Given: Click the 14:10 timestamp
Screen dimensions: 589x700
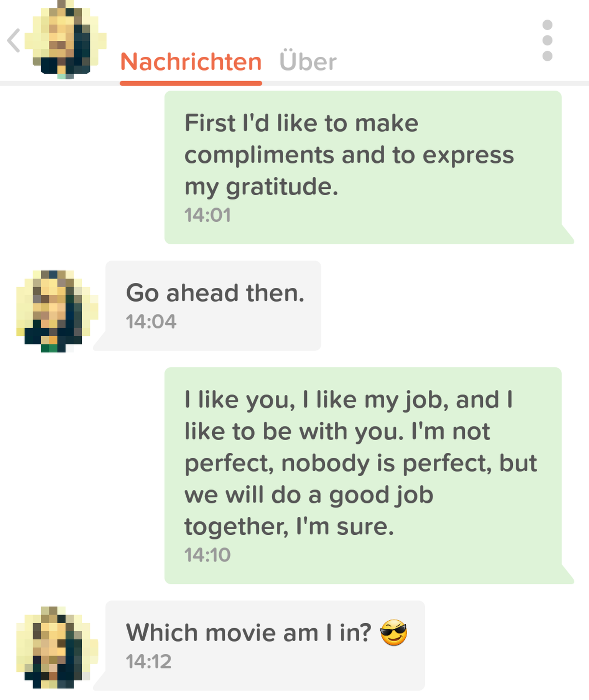Looking at the screenshot, I should pyautogui.click(x=207, y=555).
